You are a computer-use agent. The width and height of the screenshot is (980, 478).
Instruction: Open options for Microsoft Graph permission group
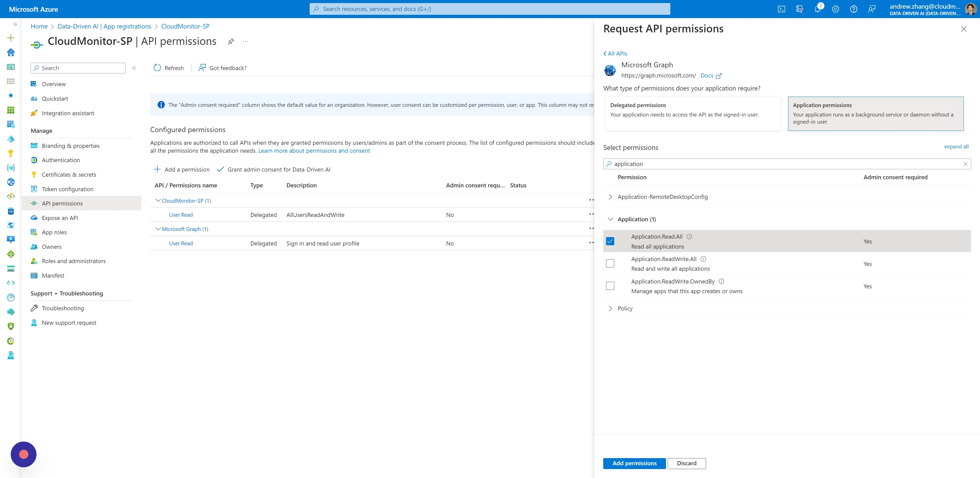591,228
